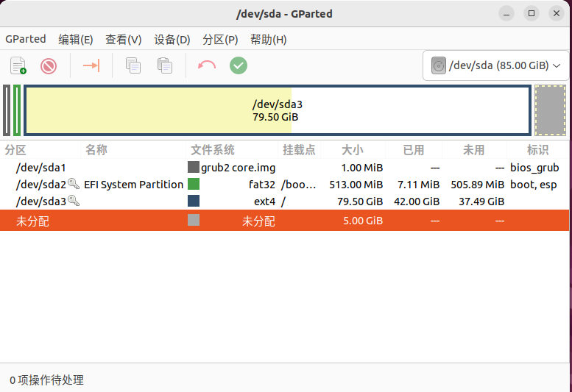
Task: Click the key icon beside /dev/sda3
Action: tap(74, 200)
